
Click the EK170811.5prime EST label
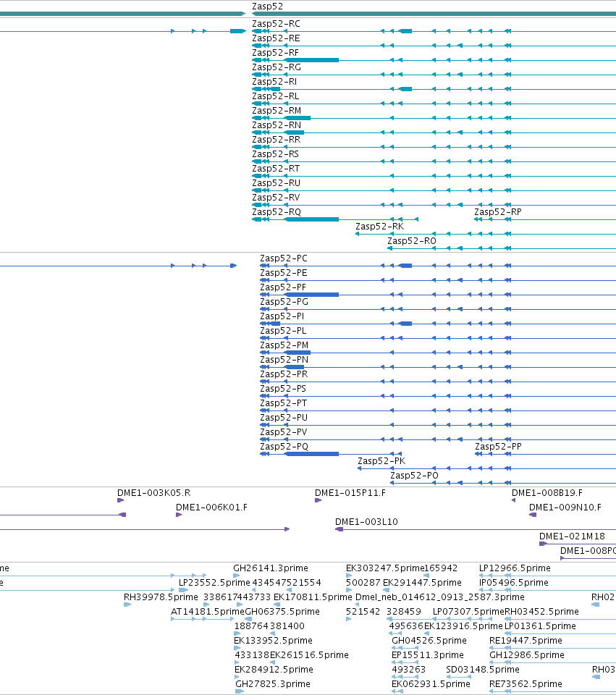pyautogui.click(x=313, y=597)
